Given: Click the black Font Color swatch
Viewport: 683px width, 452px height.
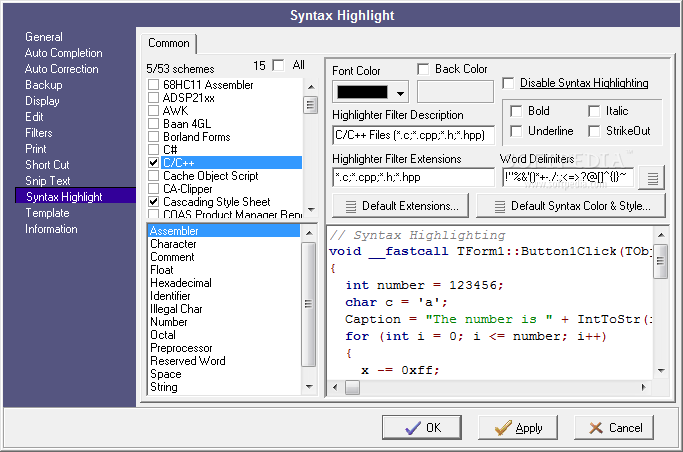Looking at the screenshot, I should tap(362, 92).
